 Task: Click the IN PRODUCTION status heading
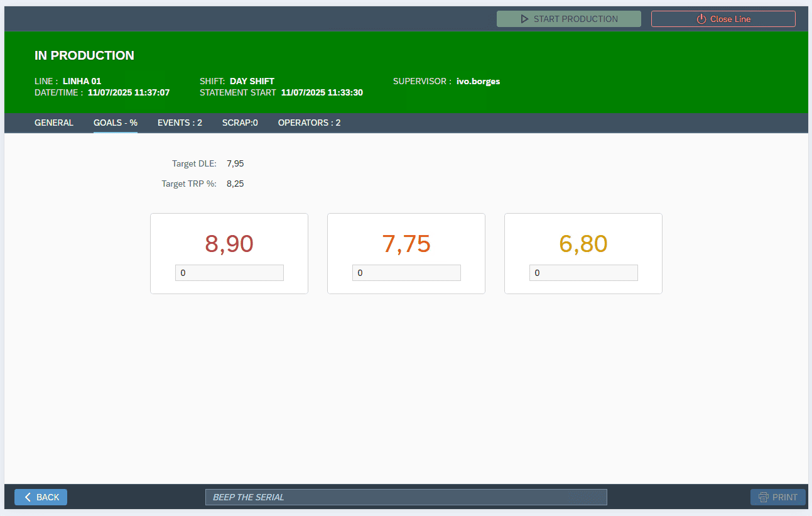tap(84, 55)
